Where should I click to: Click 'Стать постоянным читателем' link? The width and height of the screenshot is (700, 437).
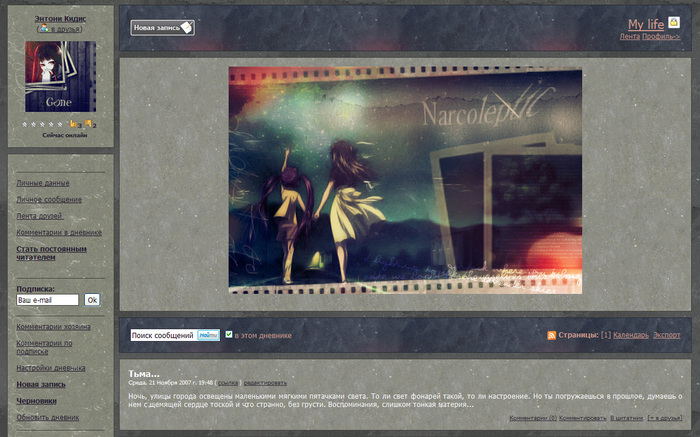51,253
